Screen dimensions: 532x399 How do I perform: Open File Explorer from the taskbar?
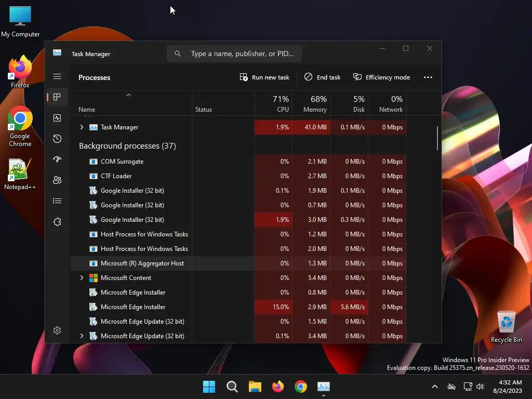click(255, 387)
